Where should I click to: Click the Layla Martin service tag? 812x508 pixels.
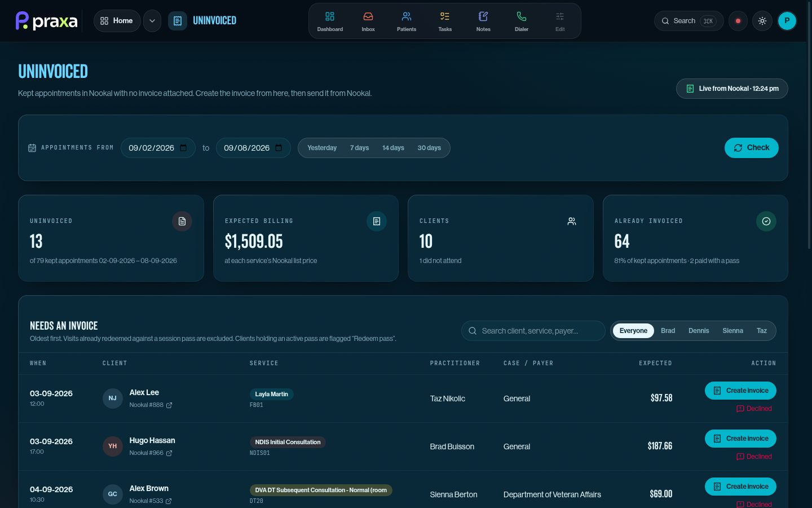(271, 394)
